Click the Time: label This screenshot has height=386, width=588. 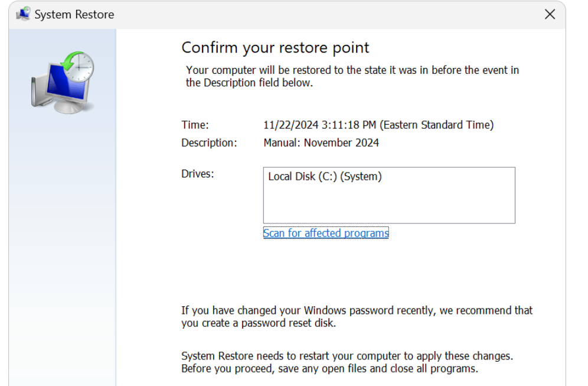[195, 125]
